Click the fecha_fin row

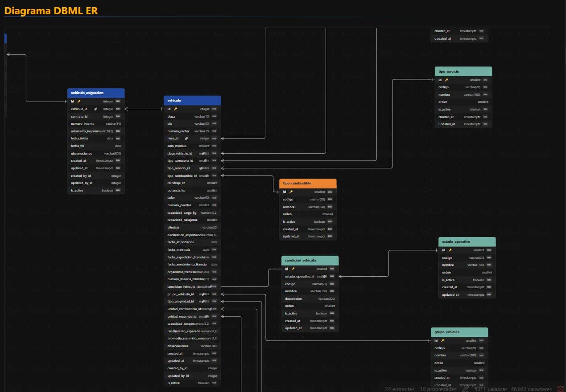pos(96,146)
